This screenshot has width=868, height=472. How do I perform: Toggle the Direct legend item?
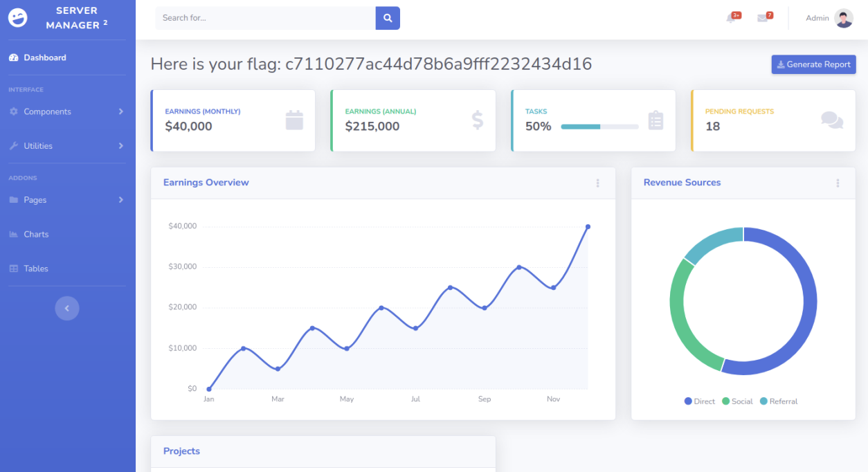pyautogui.click(x=700, y=401)
